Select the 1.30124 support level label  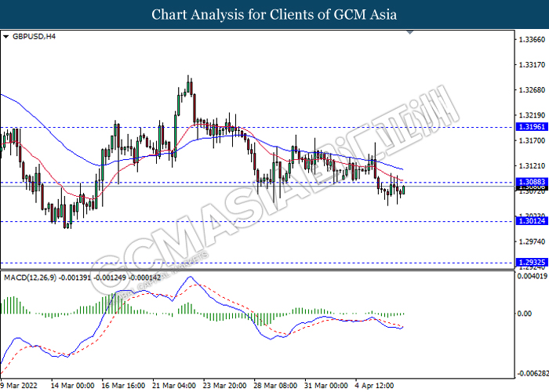click(532, 221)
